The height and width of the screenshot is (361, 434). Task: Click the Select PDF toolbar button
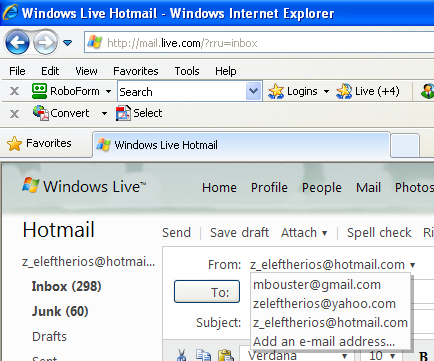click(139, 113)
